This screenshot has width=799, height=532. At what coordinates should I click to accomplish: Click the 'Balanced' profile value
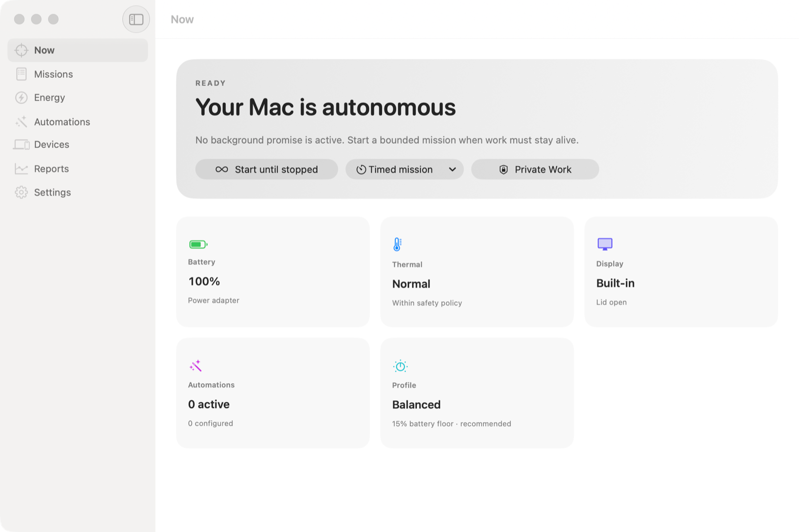click(416, 405)
